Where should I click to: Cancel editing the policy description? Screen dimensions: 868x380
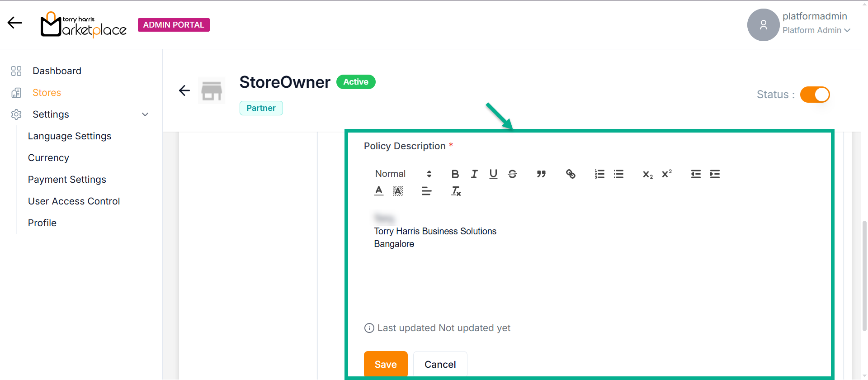[x=440, y=364]
